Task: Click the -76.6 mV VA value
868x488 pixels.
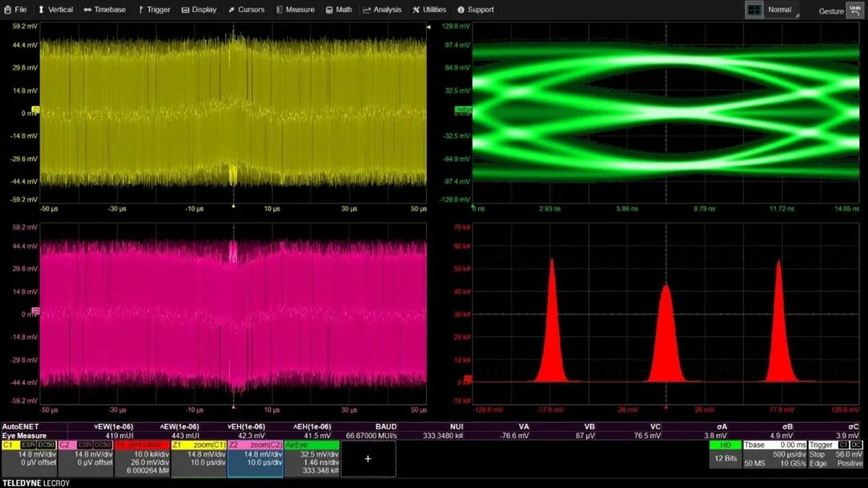Action: click(x=515, y=436)
